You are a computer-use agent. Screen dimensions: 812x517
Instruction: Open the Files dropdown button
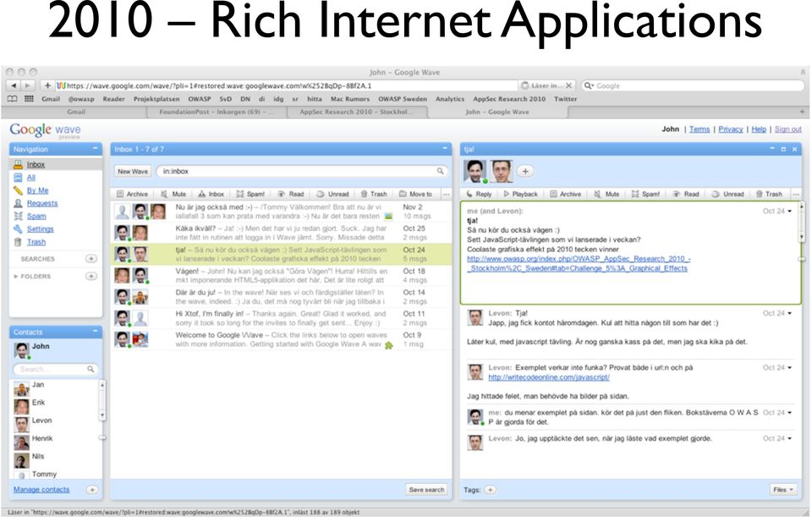(783, 490)
